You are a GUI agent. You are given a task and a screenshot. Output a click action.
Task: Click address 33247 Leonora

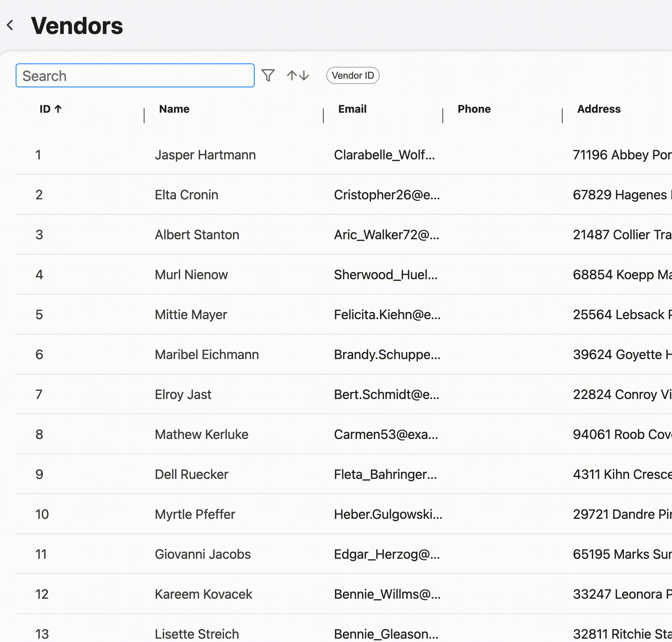[622, 594]
